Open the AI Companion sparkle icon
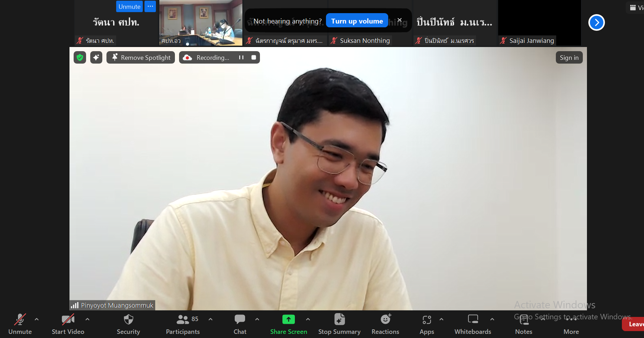 (96, 57)
